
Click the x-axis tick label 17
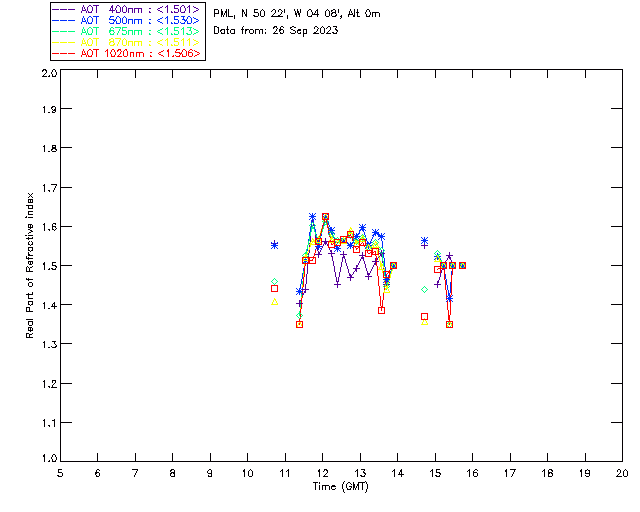(510, 473)
